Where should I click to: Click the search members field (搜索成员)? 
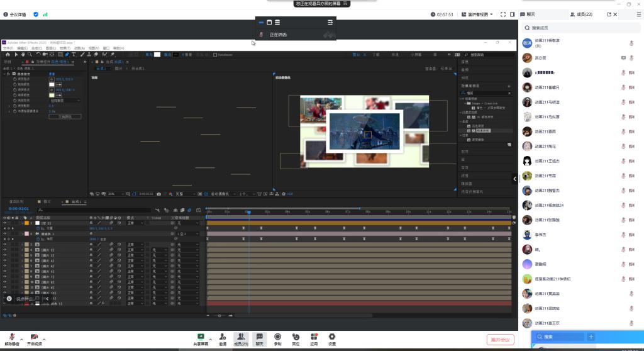[x=579, y=28]
